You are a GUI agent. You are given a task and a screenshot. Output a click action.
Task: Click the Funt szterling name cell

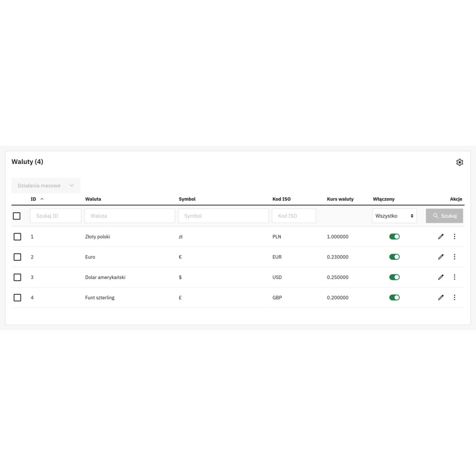(x=100, y=297)
